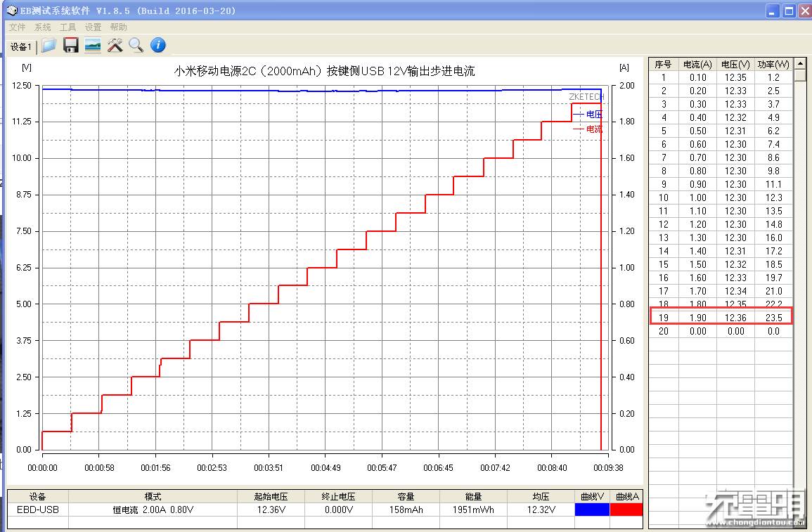Select row 19 showing 23.5 W

(721, 318)
